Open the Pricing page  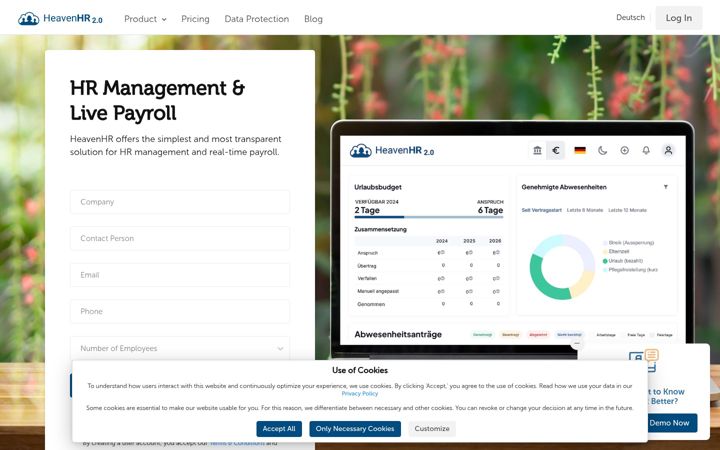tap(195, 19)
